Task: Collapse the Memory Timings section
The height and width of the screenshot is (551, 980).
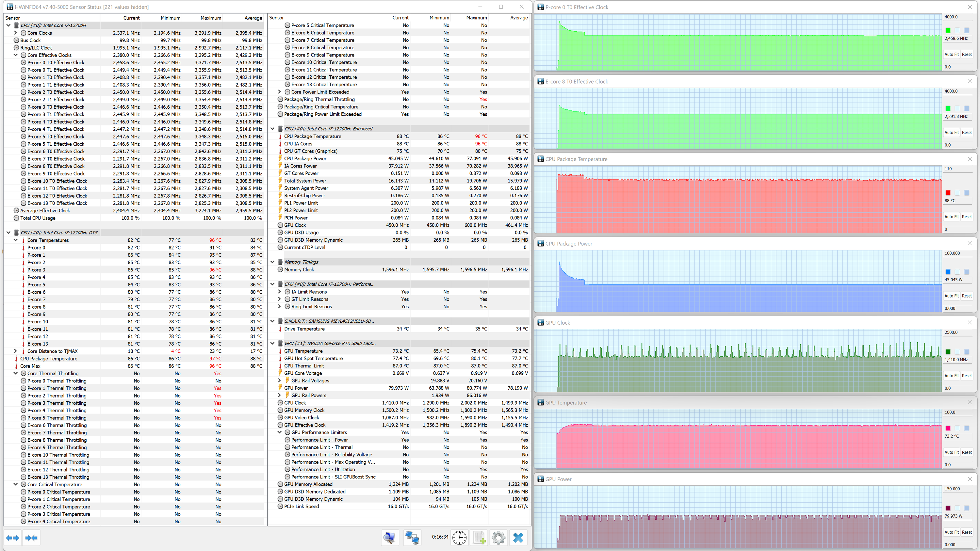Action: point(272,262)
